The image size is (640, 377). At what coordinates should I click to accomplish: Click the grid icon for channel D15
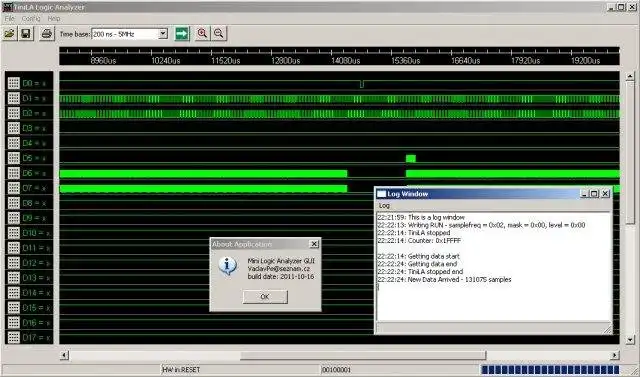[x=13, y=308]
